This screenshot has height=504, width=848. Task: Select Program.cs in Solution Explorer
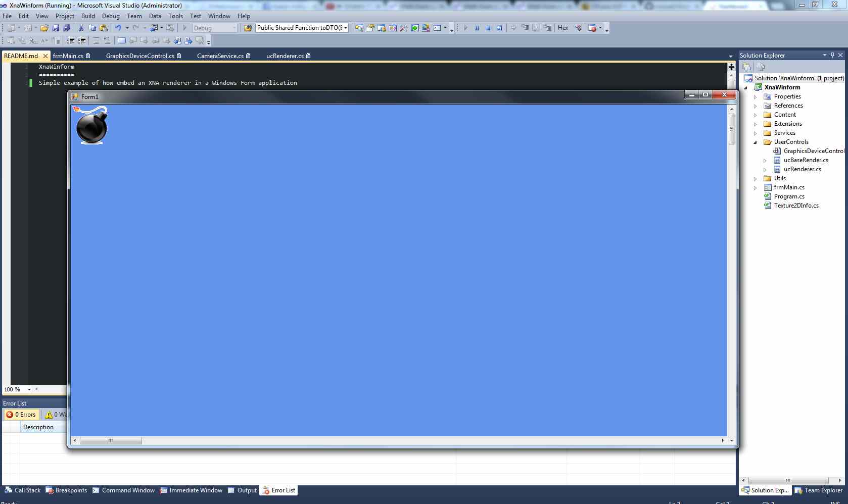pyautogui.click(x=789, y=196)
